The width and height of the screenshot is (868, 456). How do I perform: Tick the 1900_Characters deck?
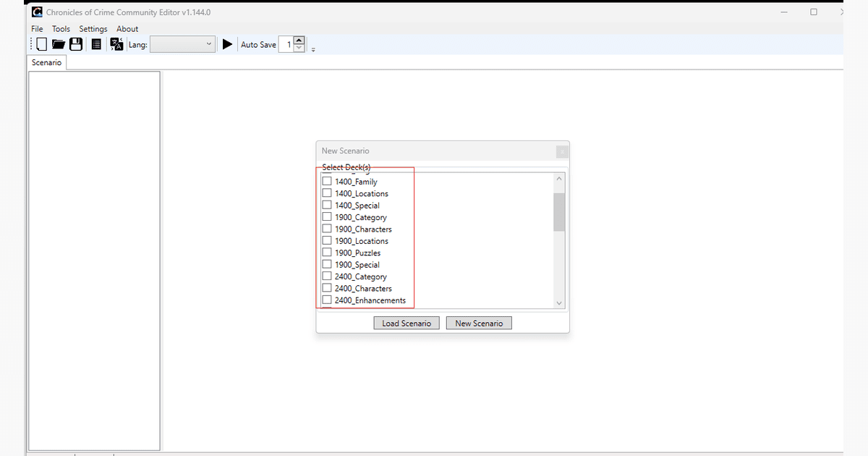327,229
